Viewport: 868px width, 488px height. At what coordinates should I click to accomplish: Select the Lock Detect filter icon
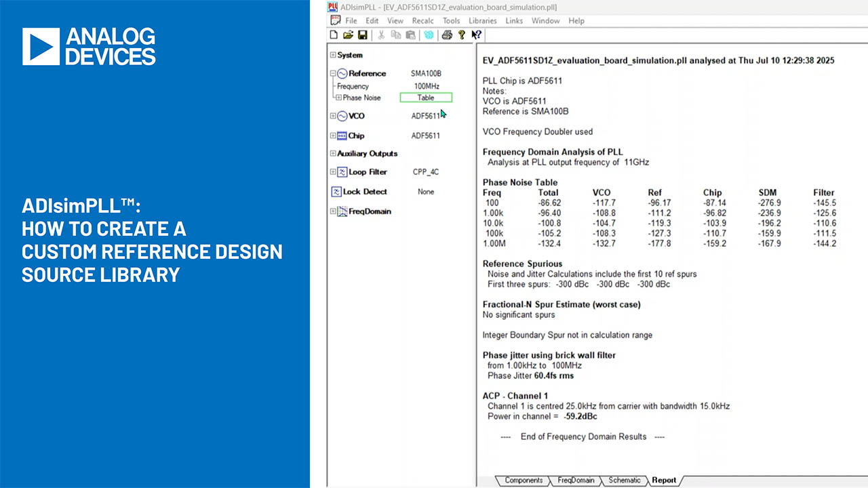336,192
